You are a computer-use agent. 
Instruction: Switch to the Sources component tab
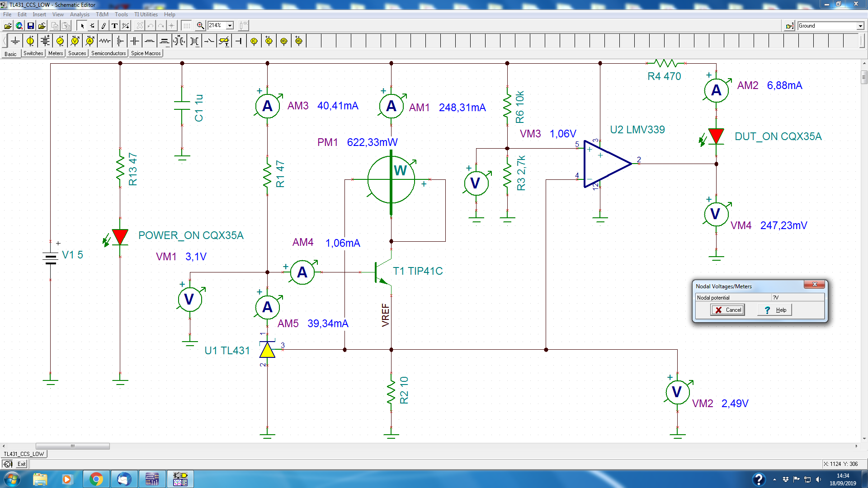[77, 53]
